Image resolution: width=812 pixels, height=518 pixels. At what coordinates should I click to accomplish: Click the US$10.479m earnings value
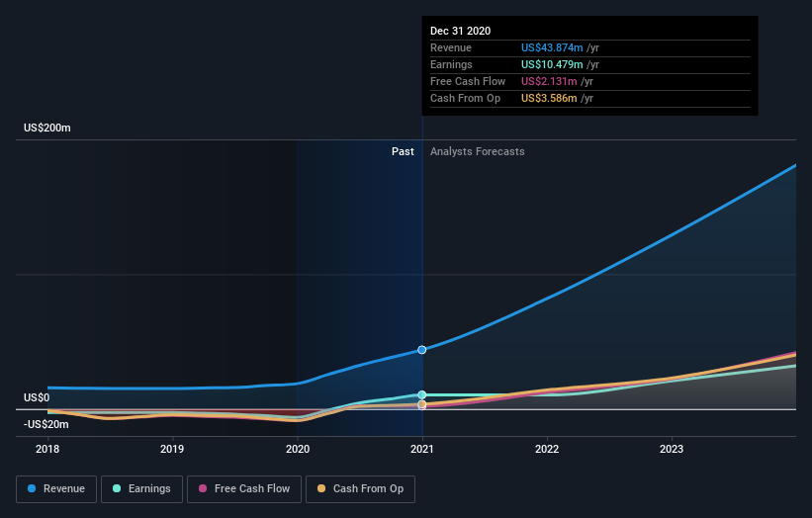pos(552,64)
